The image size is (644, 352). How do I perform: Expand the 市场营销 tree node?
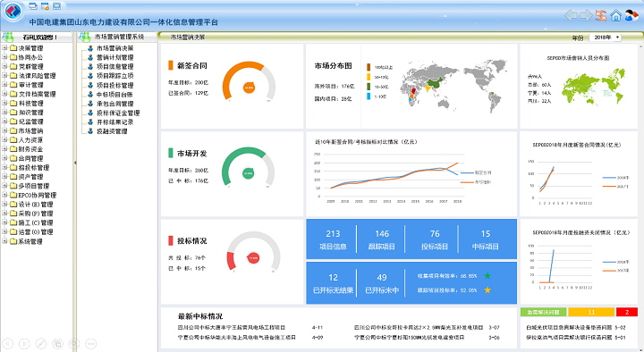click(4, 130)
